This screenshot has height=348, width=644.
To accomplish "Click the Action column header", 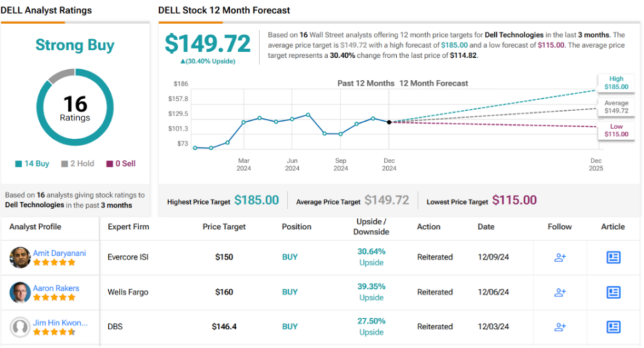I will pos(428,227).
